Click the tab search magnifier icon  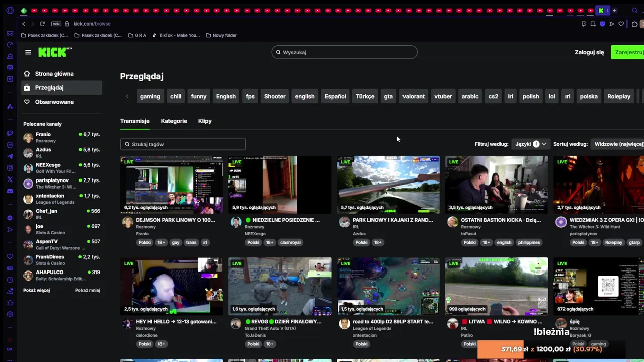coord(634,10)
